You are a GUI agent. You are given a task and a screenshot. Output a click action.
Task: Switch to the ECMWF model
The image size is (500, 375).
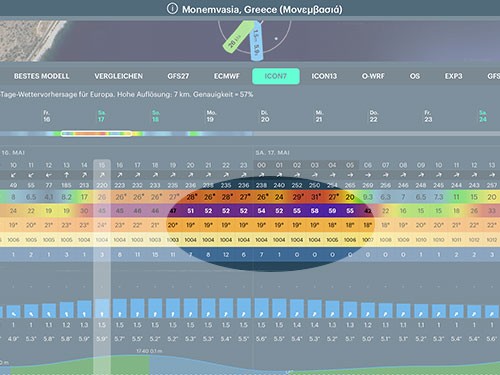(227, 76)
